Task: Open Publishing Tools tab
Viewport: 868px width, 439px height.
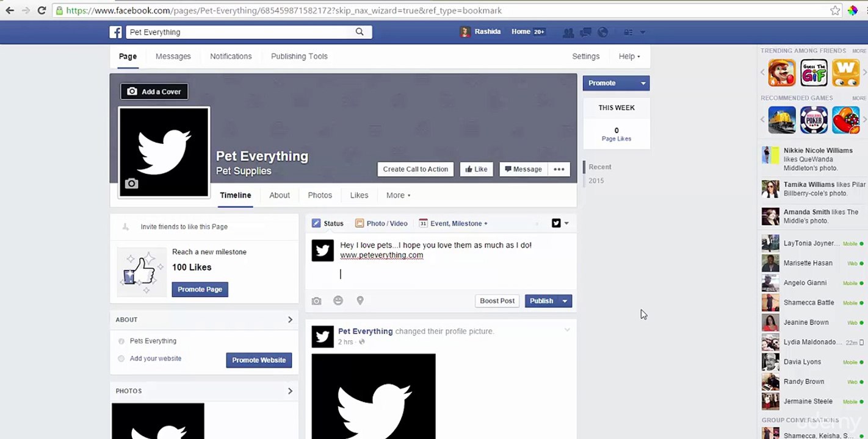Action: click(299, 56)
